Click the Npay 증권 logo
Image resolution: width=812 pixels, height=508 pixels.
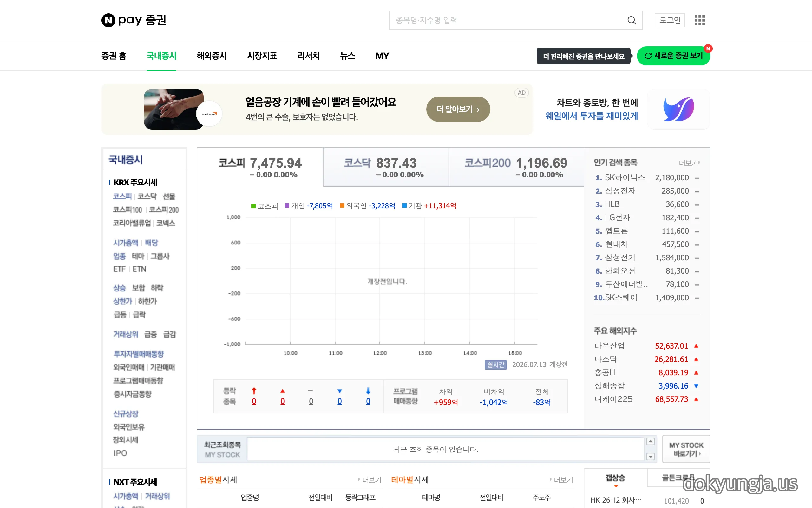click(x=134, y=20)
